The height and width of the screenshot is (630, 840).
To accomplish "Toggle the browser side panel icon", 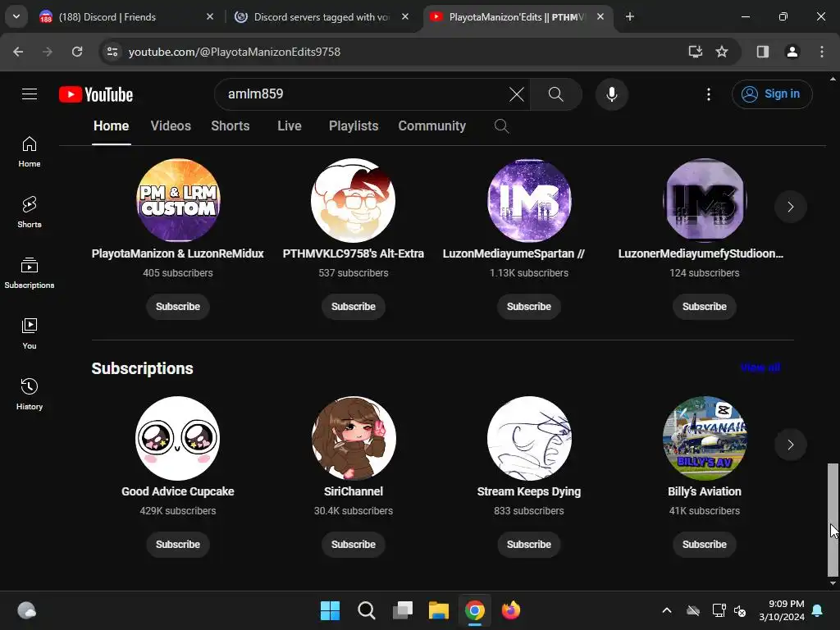I will pos(762,52).
